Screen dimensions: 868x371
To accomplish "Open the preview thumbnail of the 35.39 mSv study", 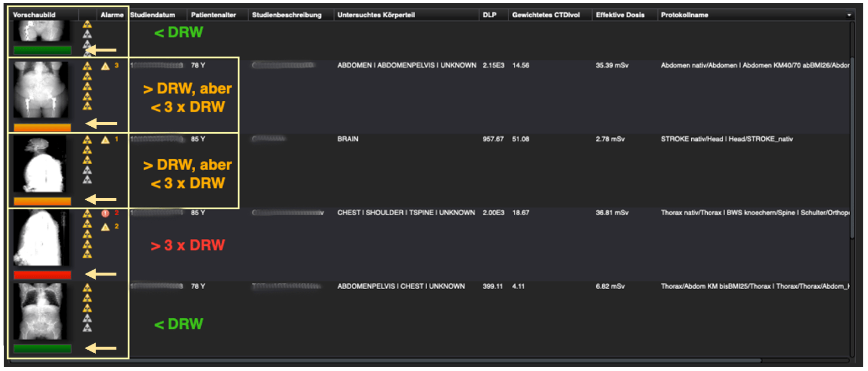I will (x=41, y=90).
